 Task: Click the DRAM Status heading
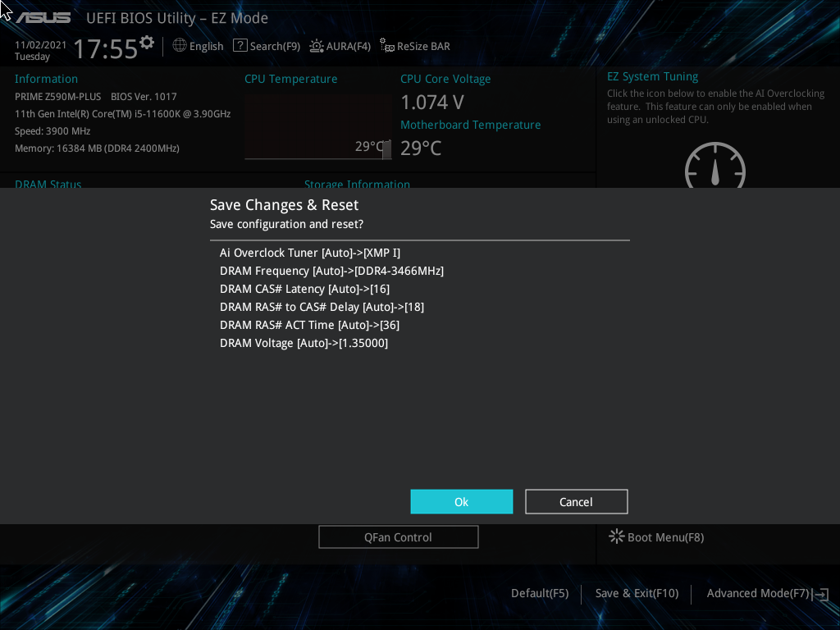pos(48,184)
